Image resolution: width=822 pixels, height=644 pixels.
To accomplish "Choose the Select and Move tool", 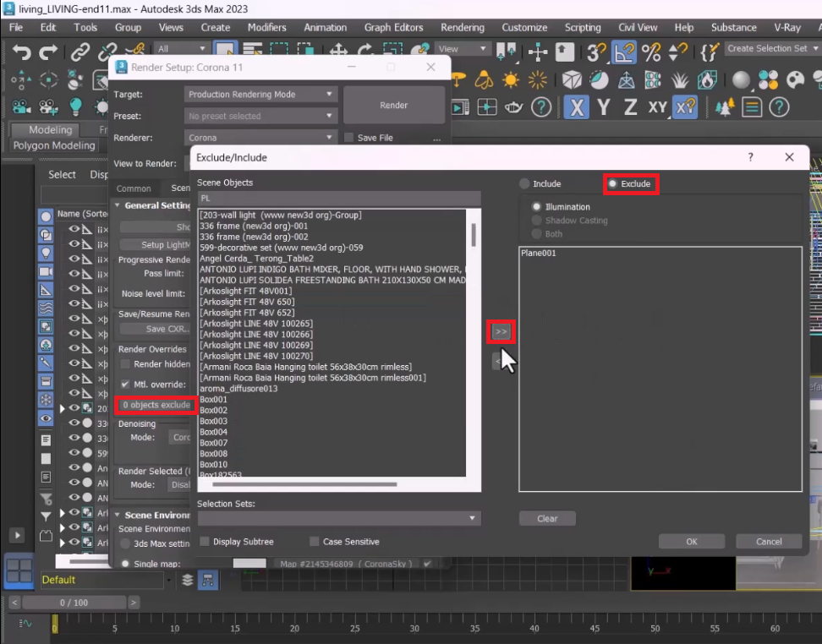I will click(x=338, y=51).
